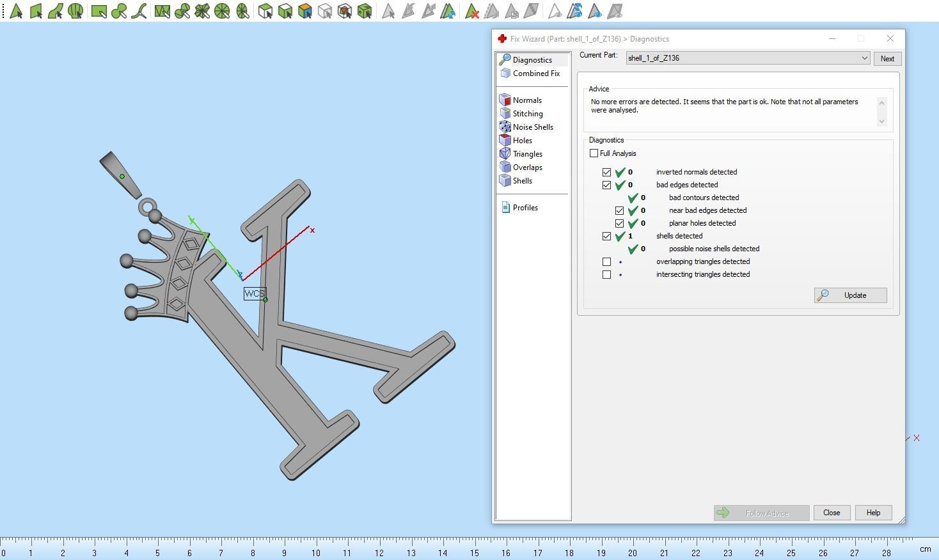This screenshot has height=560, width=939.
Task: Click the 'bad contours detected' result row
Action: point(704,198)
